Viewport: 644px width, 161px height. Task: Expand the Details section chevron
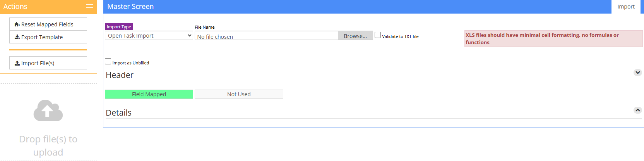(x=638, y=110)
